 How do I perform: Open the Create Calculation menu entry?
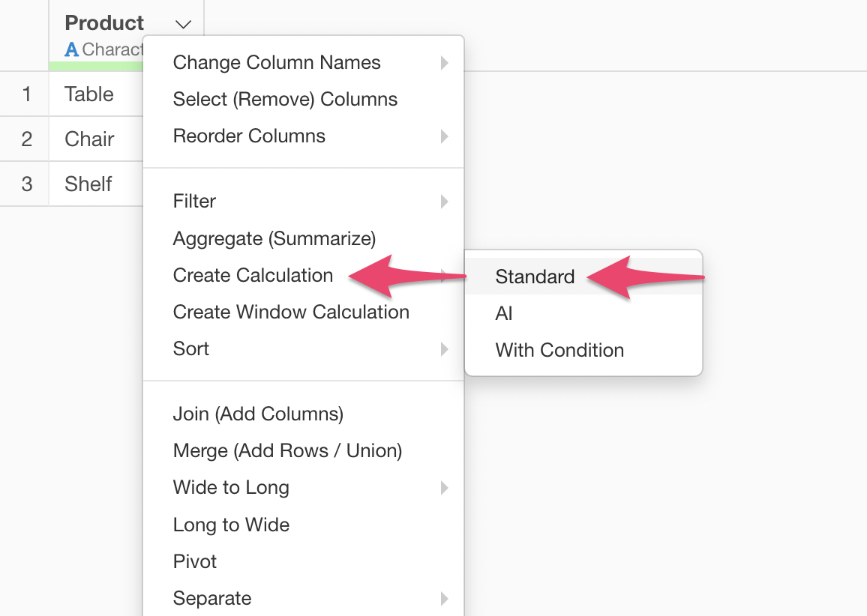click(x=253, y=275)
